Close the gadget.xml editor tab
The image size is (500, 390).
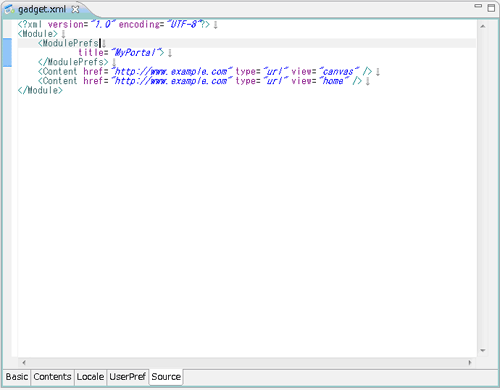click(x=76, y=9)
